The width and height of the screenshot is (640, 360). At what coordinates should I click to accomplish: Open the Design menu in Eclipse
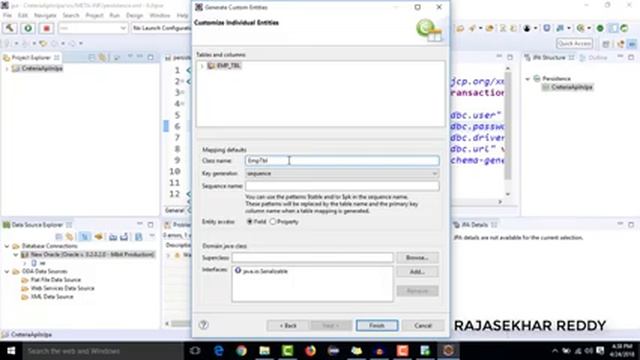pyautogui.click(x=134, y=16)
